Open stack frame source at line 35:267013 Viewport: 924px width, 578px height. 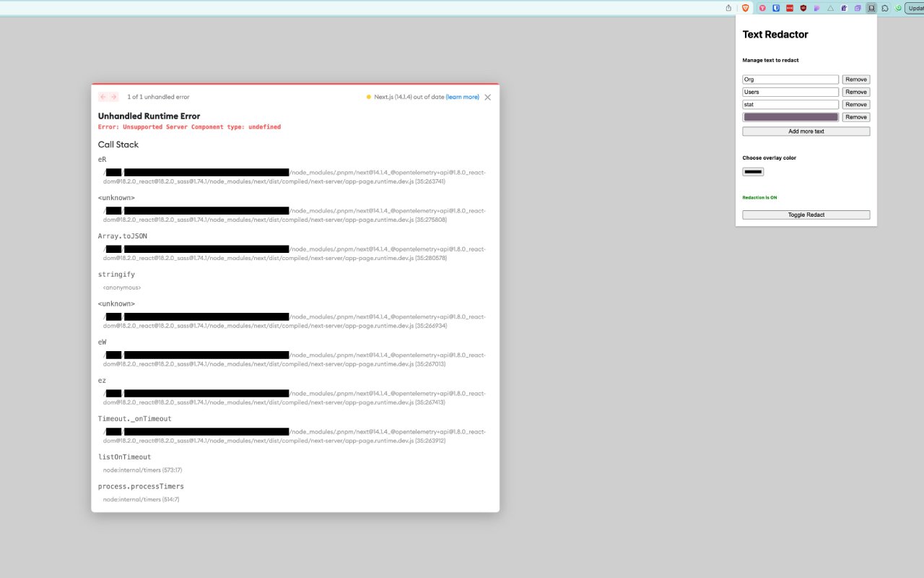[x=295, y=360]
